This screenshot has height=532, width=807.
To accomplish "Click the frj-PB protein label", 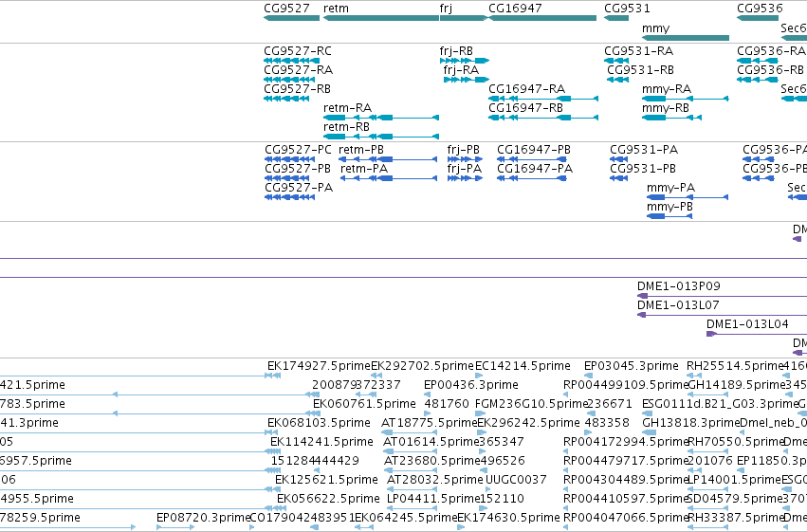I will coord(463,150).
